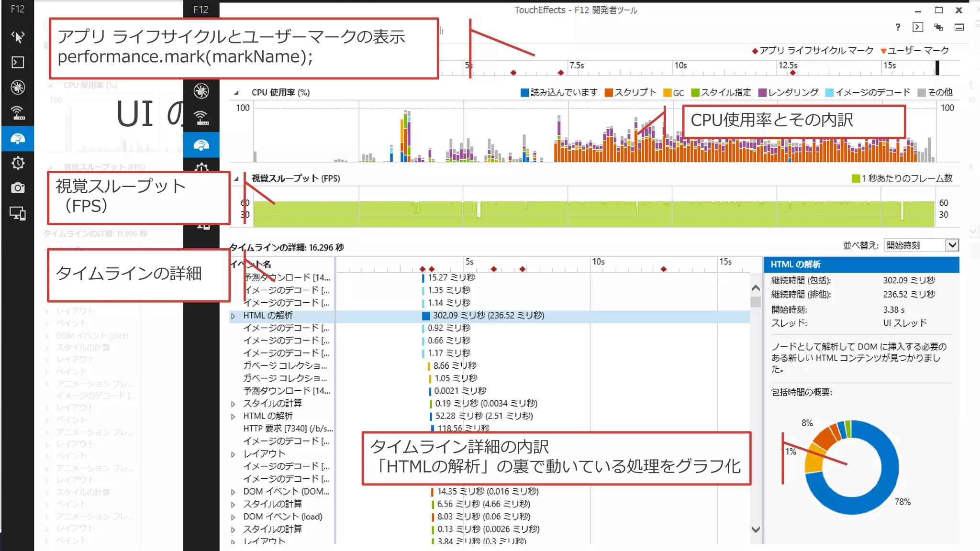The image size is (980, 551).
Task: Click the UI Responsiveness icon in the second F12 sidebar
Action: [x=201, y=145]
